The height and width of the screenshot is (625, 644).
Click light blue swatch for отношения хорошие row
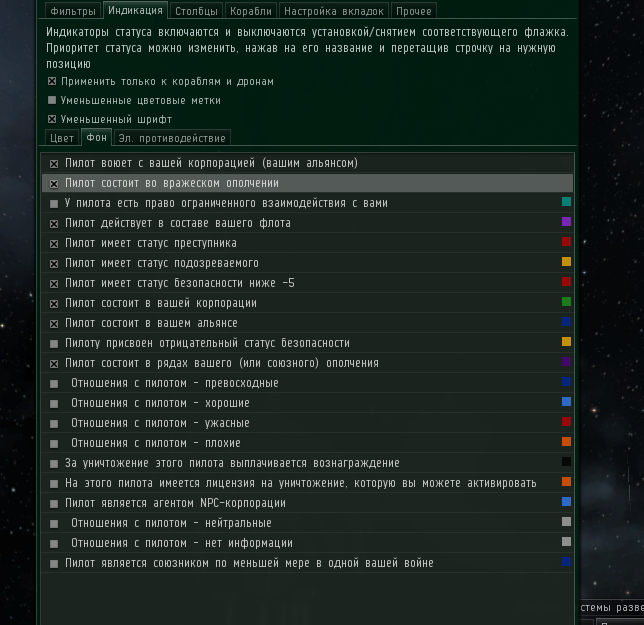[x=566, y=402]
